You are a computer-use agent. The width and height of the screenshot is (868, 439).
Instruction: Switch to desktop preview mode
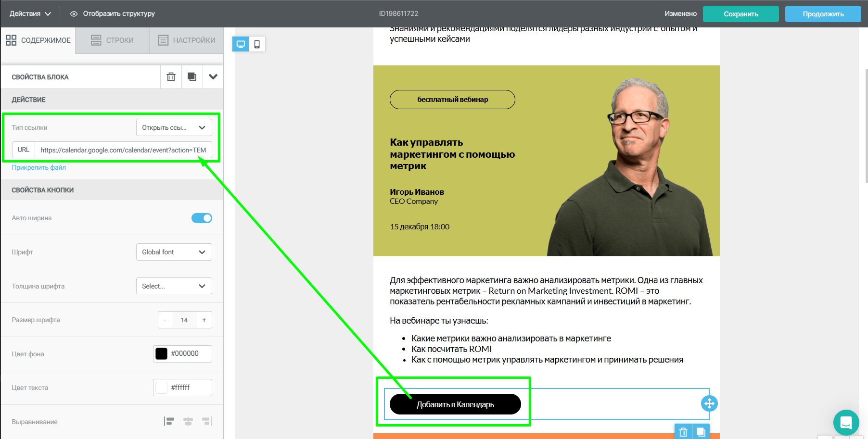(x=241, y=44)
